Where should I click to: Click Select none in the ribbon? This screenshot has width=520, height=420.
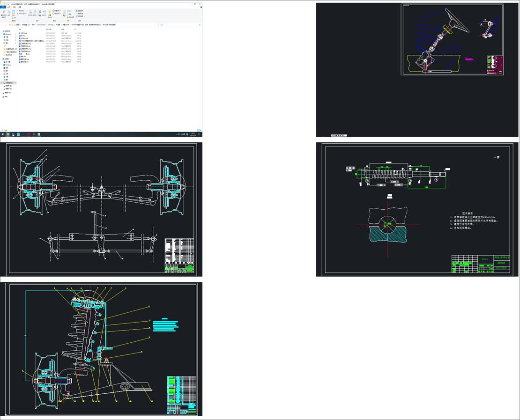(79, 14)
